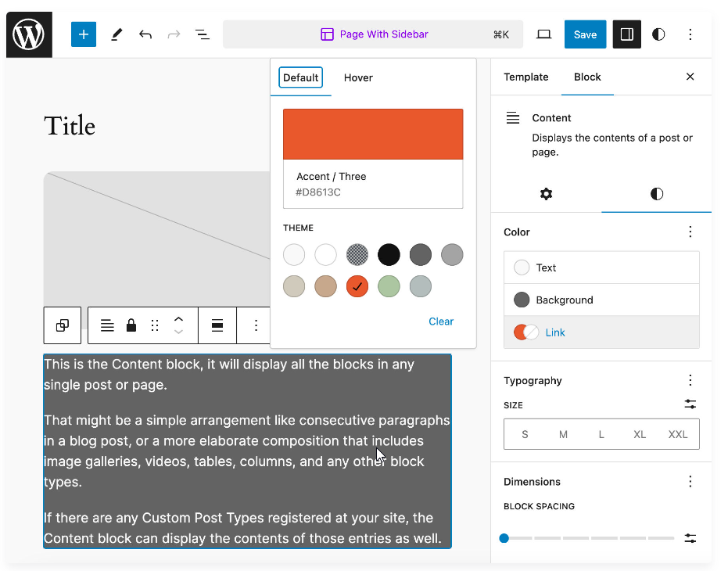This screenshot has height=571, width=728.
Task: Open the block alignment menu
Action: point(217,325)
